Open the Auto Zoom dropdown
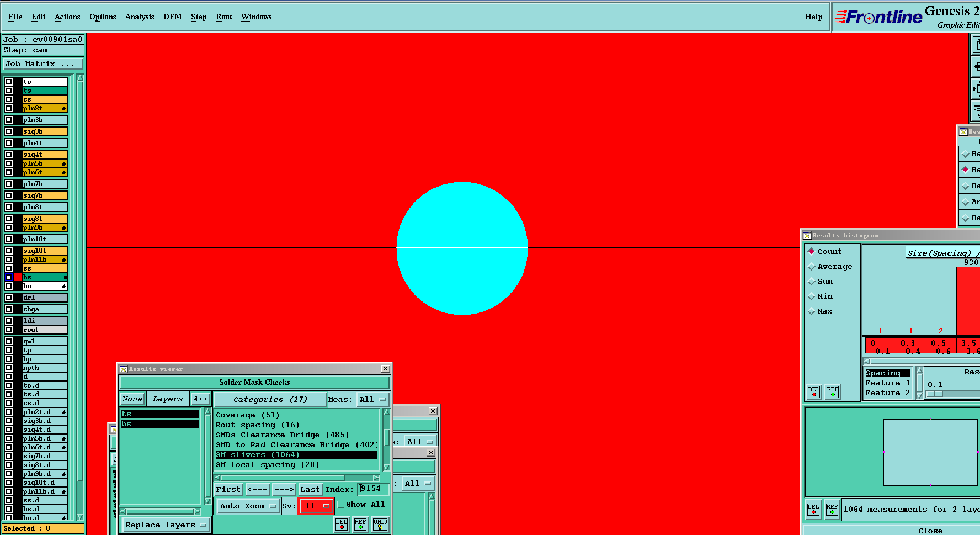980x535 pixels. click(x=247, y=506)
